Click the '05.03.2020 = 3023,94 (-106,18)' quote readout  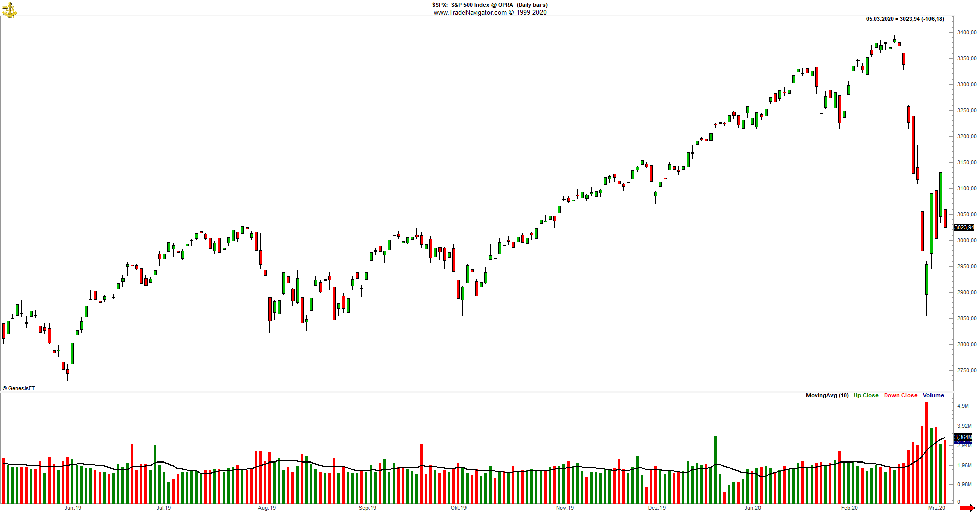tap(905, 19)
